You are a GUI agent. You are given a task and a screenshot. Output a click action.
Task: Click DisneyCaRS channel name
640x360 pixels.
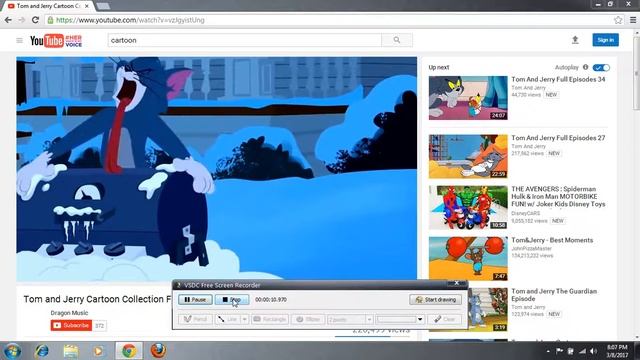525,213
